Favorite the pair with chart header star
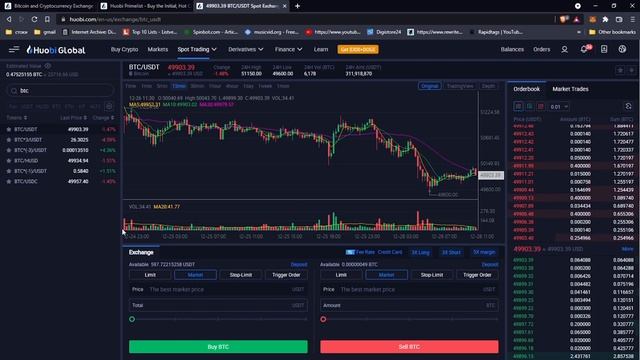This screenshot has width=640, height=360. coord(620,70)
